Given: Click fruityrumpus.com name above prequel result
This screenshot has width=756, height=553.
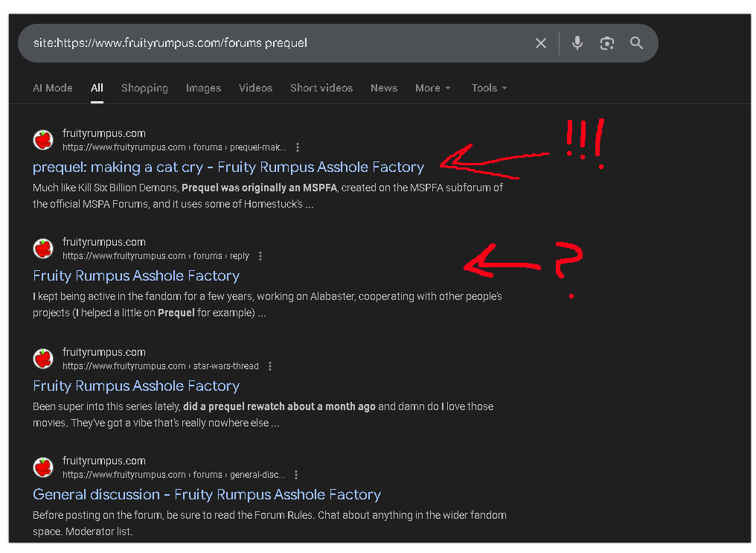Looking at the screenshot, I should (103, 133).
